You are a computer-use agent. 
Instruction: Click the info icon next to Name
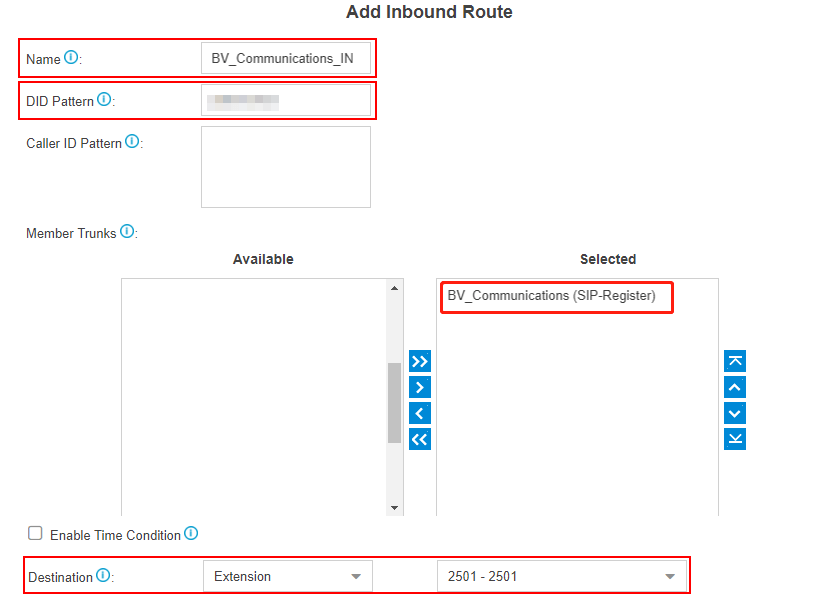coord(71,57)
